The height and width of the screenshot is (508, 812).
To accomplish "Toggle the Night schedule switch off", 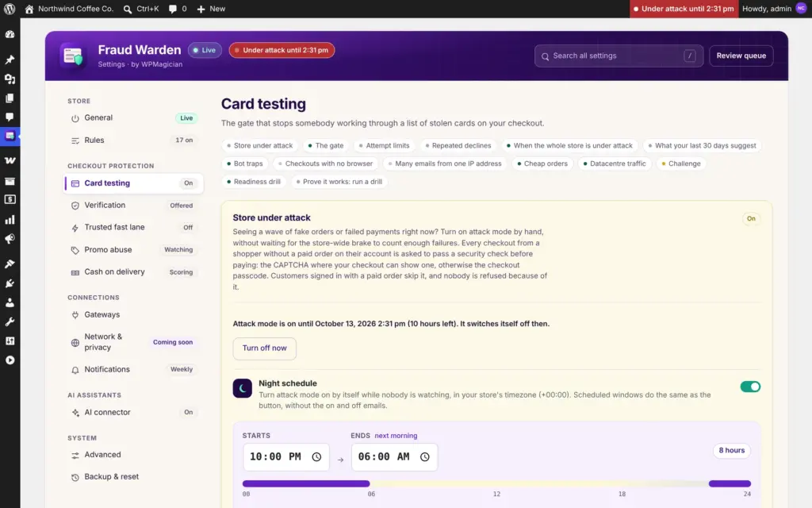I will (x=750, y=387).
